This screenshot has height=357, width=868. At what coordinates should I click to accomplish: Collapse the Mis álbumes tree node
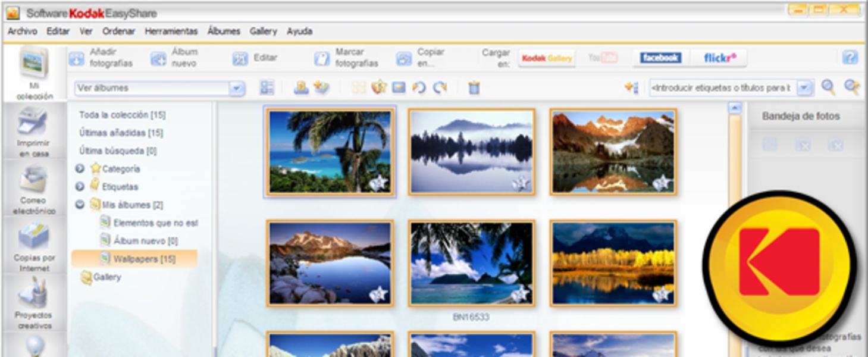(80, 205)
